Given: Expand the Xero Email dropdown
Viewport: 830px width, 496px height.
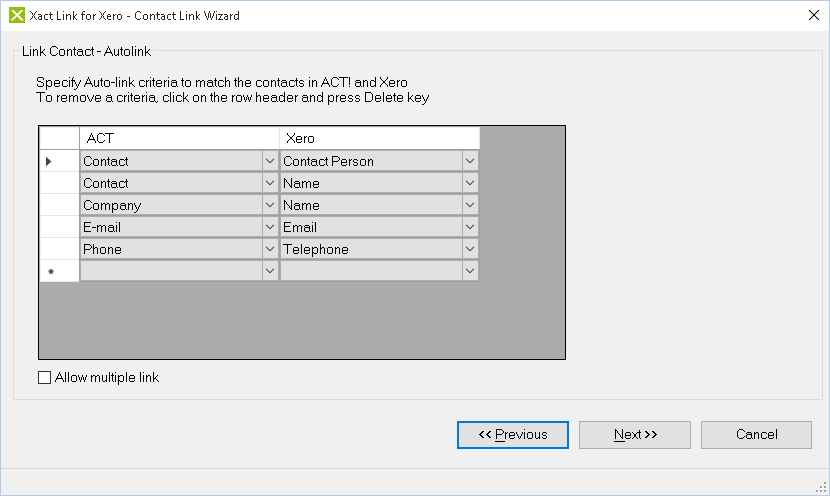Looking at the screenshot, I should coord(470,227).
